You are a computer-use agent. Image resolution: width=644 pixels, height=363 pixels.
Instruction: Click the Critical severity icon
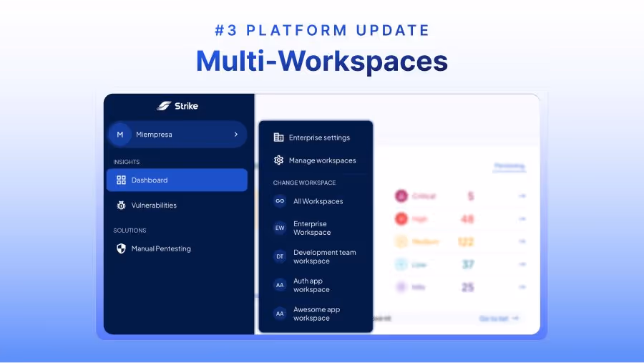(x=401, y=196)
